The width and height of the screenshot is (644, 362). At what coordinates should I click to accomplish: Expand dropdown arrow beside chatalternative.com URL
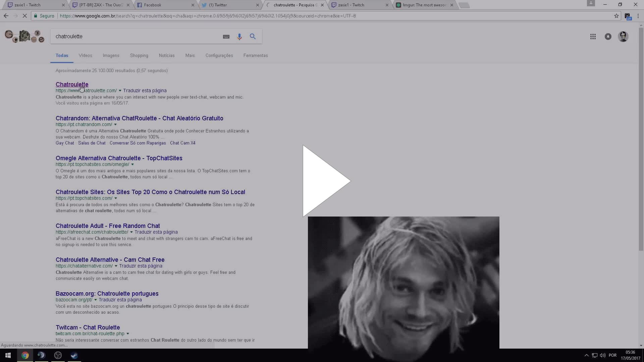click(x=116, y=266)
